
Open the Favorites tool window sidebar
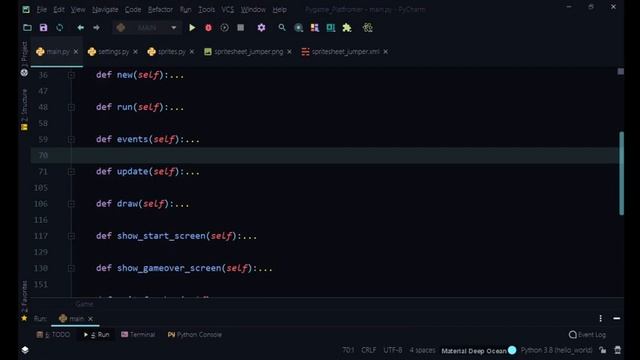[x=24, y=300]
